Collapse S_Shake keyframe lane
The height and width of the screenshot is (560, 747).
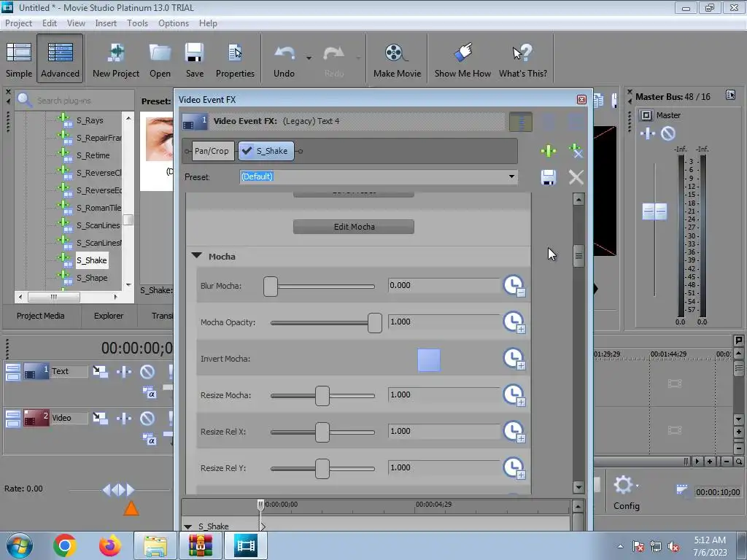pos(187,526)
